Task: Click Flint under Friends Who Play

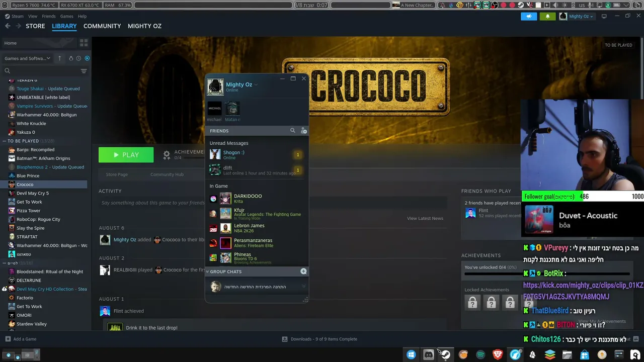Action: (484, 211)
